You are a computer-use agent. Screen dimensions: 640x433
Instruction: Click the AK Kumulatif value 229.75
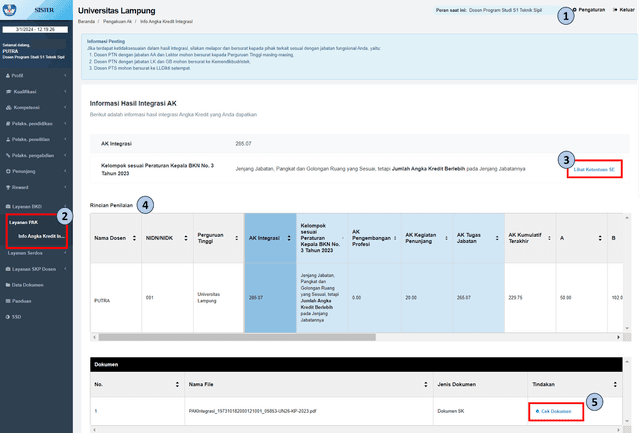(515, 298)
